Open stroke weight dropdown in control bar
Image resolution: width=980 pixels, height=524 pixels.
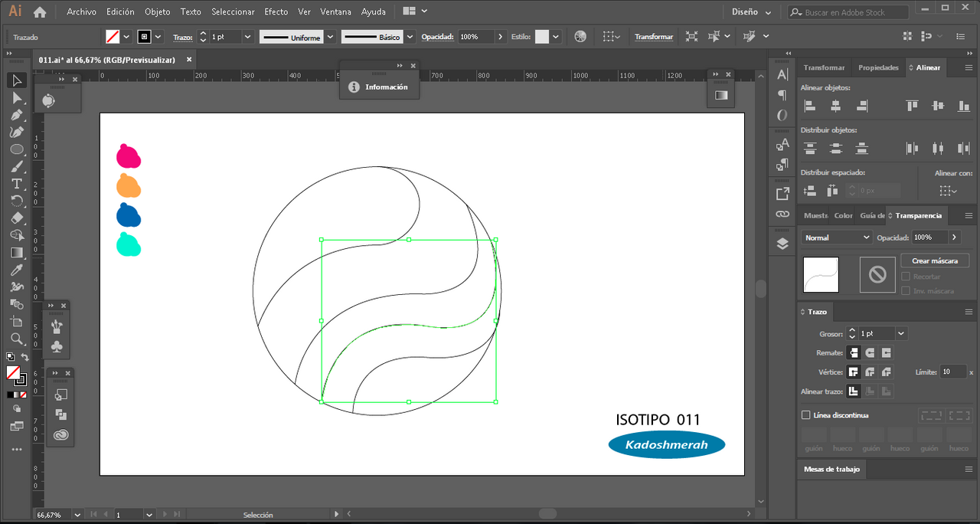pyautogui.click(x=247, y=37)
